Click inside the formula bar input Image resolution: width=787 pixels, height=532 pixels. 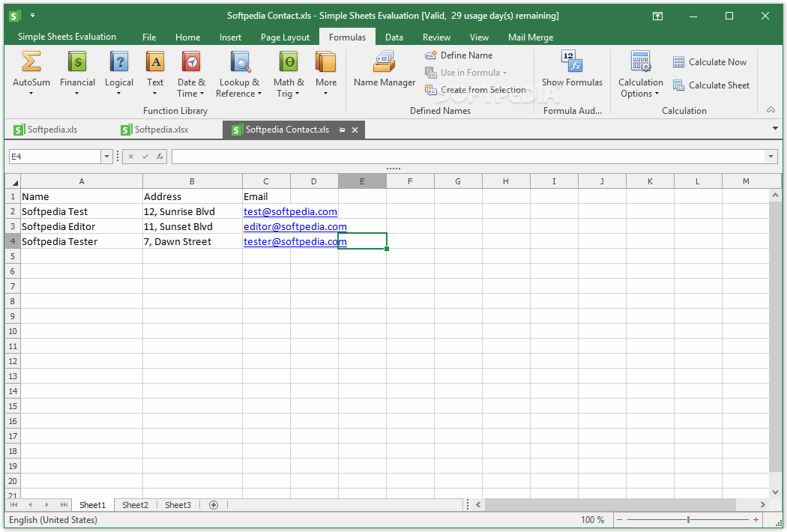(468, 157)
